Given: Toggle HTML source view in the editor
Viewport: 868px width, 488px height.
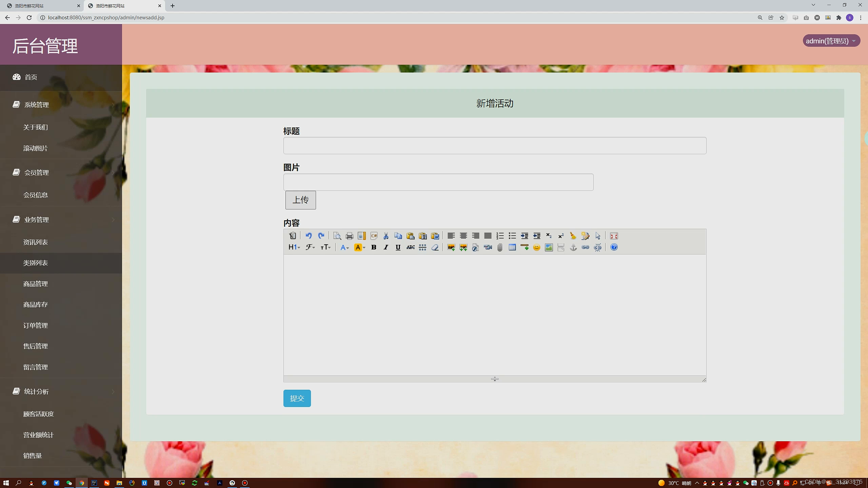Looking at the screenshot, I should pyautogui.click(x=293, y=236).
